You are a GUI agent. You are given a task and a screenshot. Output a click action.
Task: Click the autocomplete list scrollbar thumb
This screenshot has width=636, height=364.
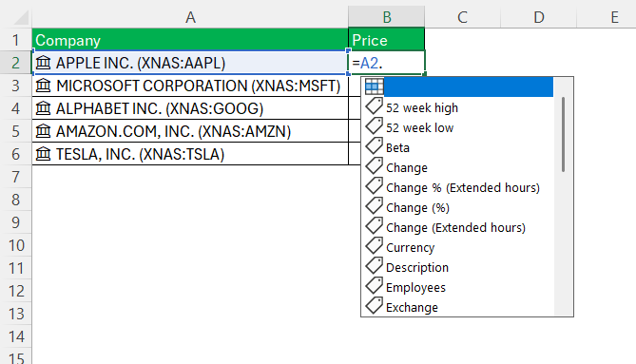[x=563, y=134]
